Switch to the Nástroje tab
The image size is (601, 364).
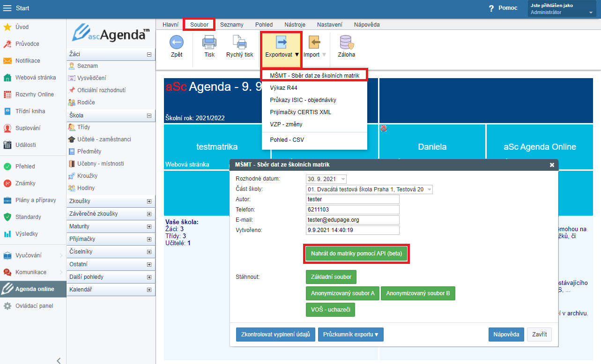coord(295,24)
